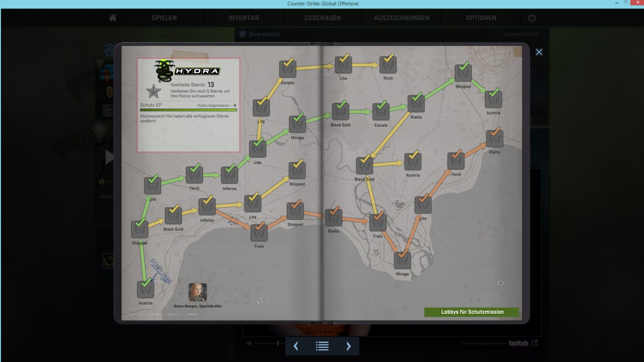Image resolution: width=644 pixels, height=362 pixels.
Task: Select yellow Black Gold node before Inferno
Action: [x=173, y=215]
